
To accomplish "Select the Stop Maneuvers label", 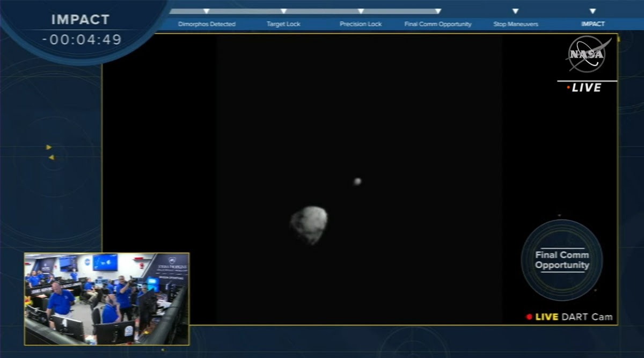I will pyautogui.click(x=516, y=24).
